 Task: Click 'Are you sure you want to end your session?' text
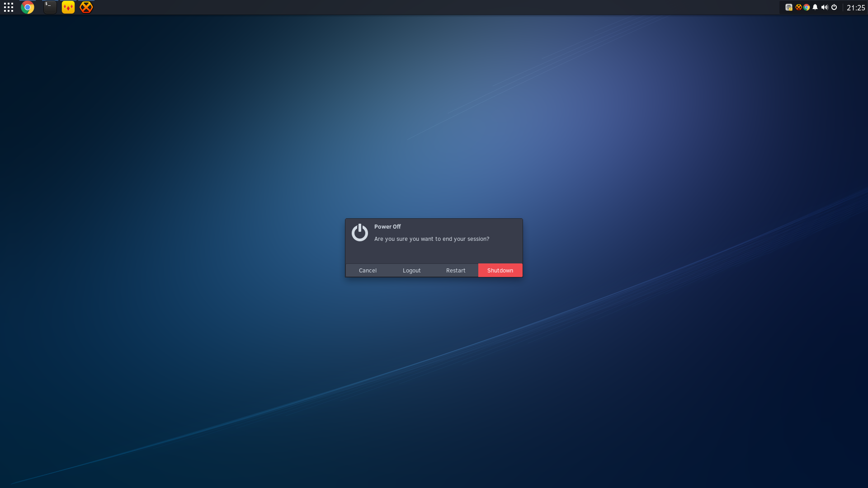[432, 239]
